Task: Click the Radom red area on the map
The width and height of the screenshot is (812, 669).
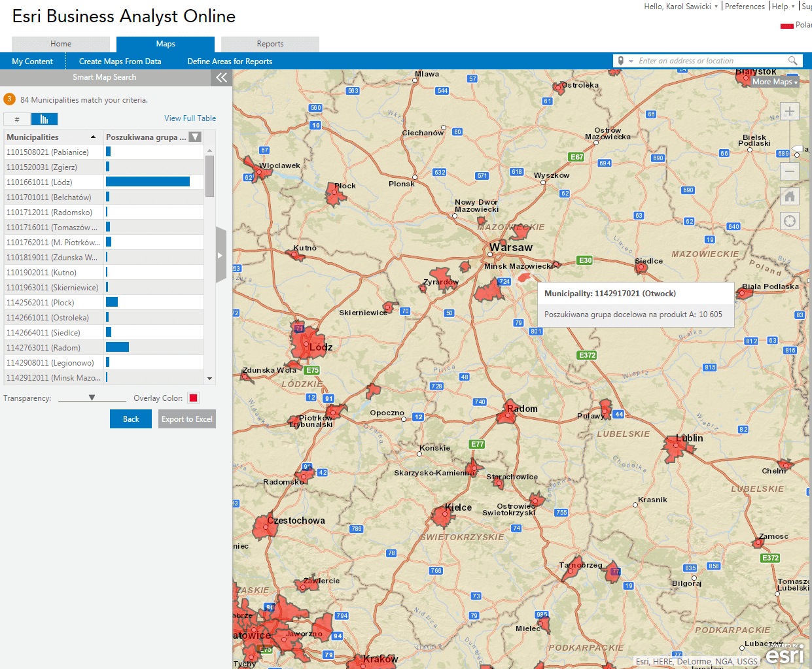Action: (506, 413)
